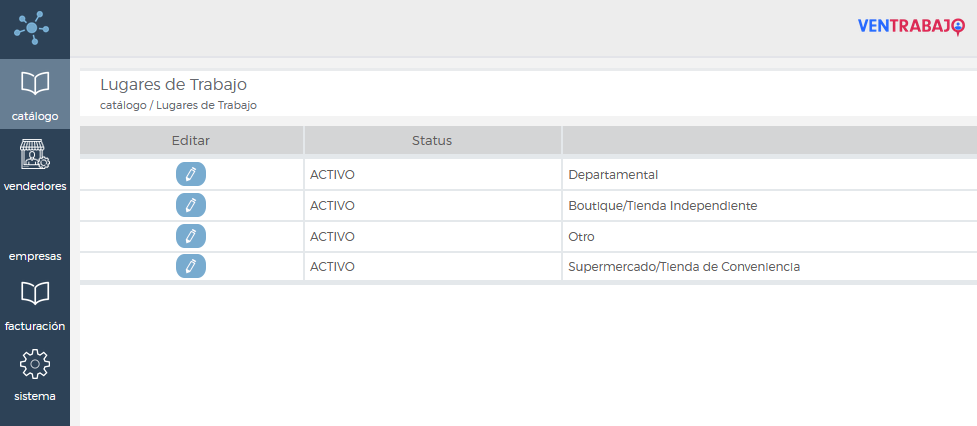Click the Editar column header
Image resolution: width=977 pixels, height=426 pixels.
[x=191, y=140]
